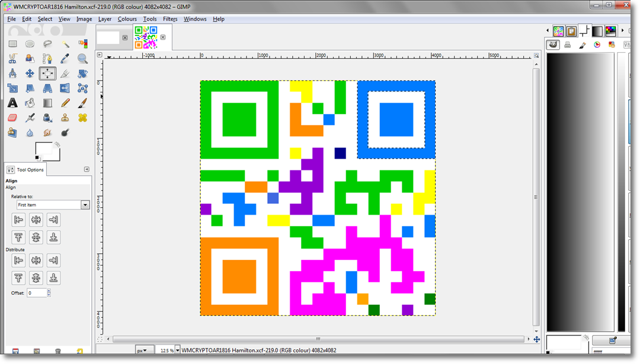Screen dimensions: 640x364
Task: Choose the Move tool
Action: pos(30,73)
